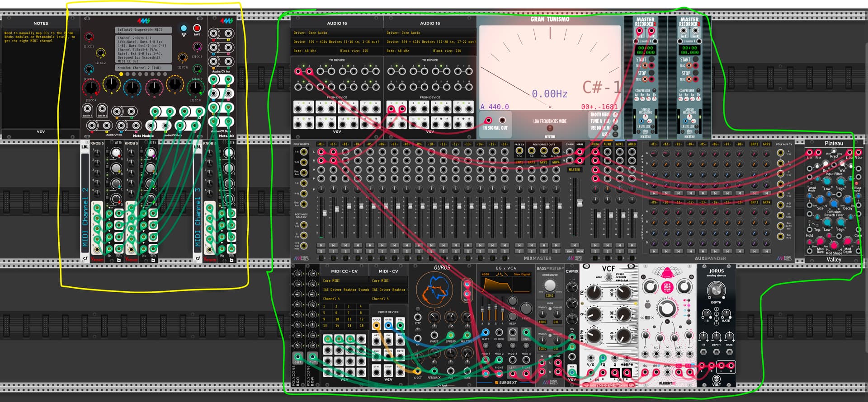Open Driver selector on first Audio 16

click(337, 33)
